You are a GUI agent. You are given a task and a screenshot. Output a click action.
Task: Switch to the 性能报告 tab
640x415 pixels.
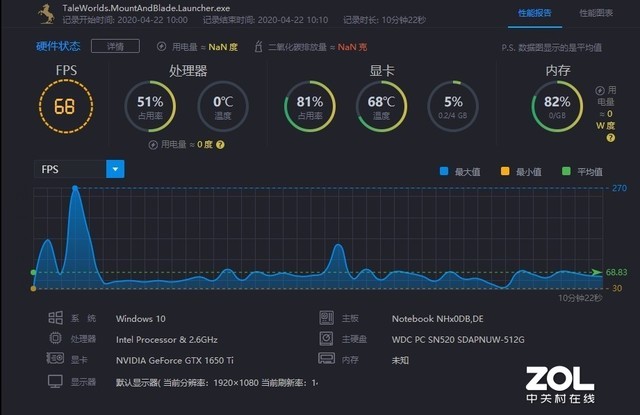point(535,13)
